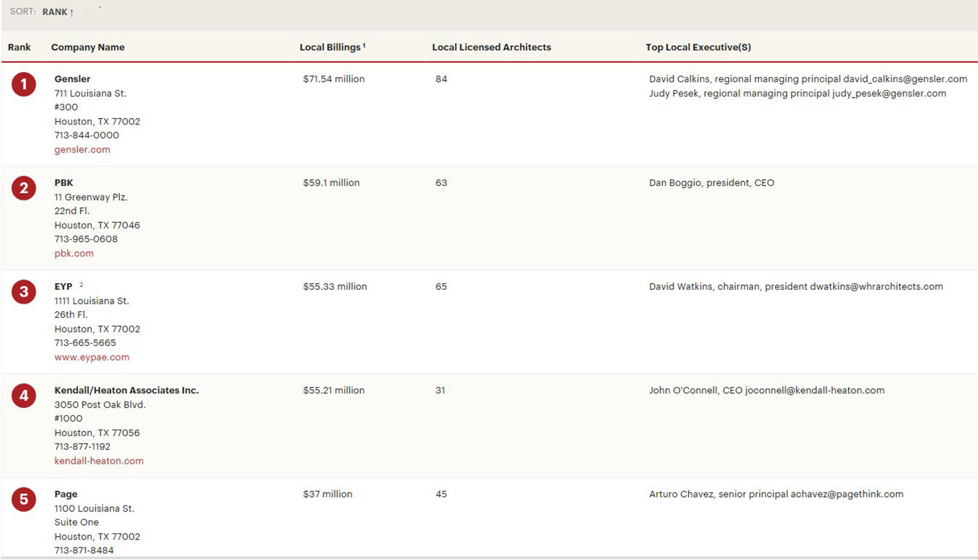Click the $59.1 million billings value
978x560 pixels.
[331, 183]
